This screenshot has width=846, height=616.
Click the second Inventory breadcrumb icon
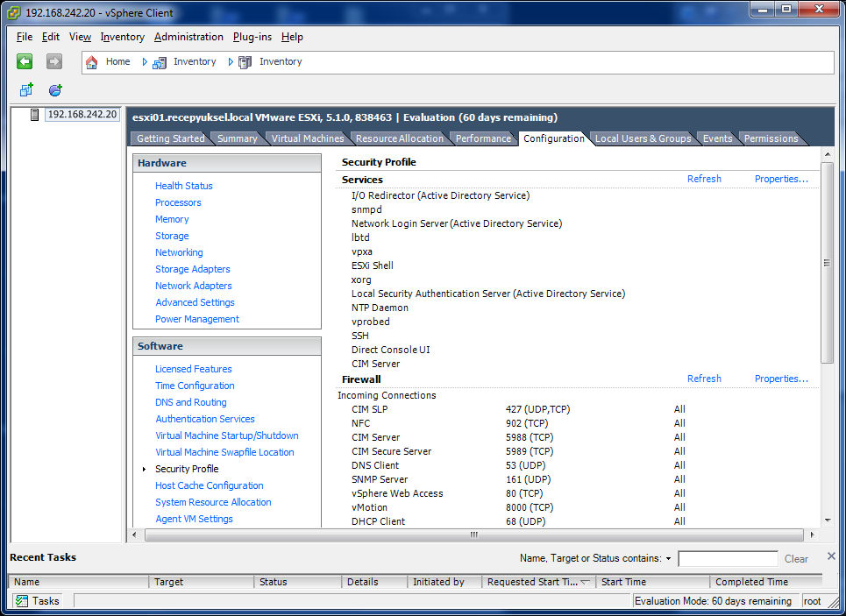click(245, 62)
